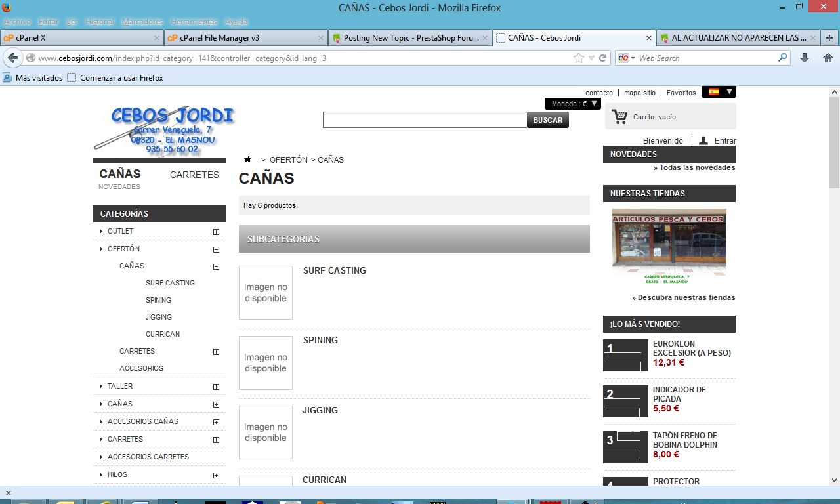Click the store product search input field

(425, 120)
